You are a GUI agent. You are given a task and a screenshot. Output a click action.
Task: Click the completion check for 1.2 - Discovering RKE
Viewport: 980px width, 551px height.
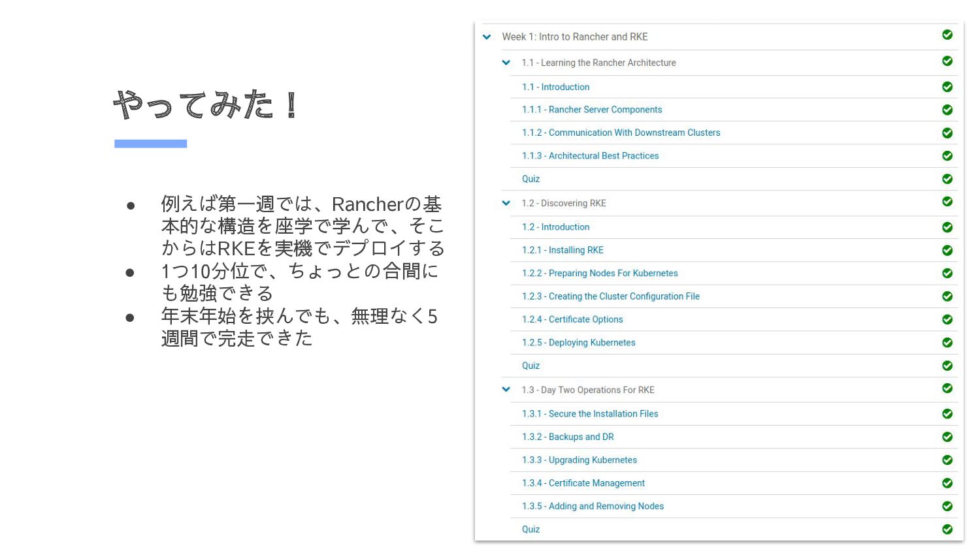pyautogui.click(x=947, y=201)
